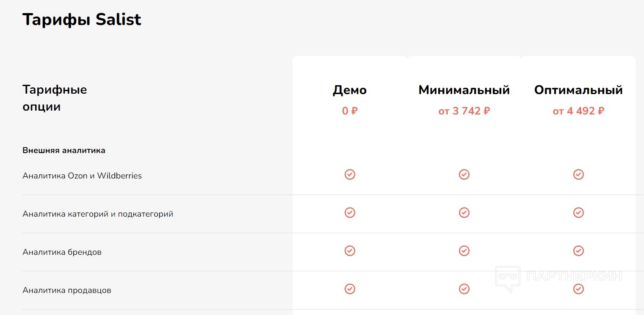Click the Аналитика Ozon и Wildberries row label
The image size is (644, 315).
click(x=82, y=176)
